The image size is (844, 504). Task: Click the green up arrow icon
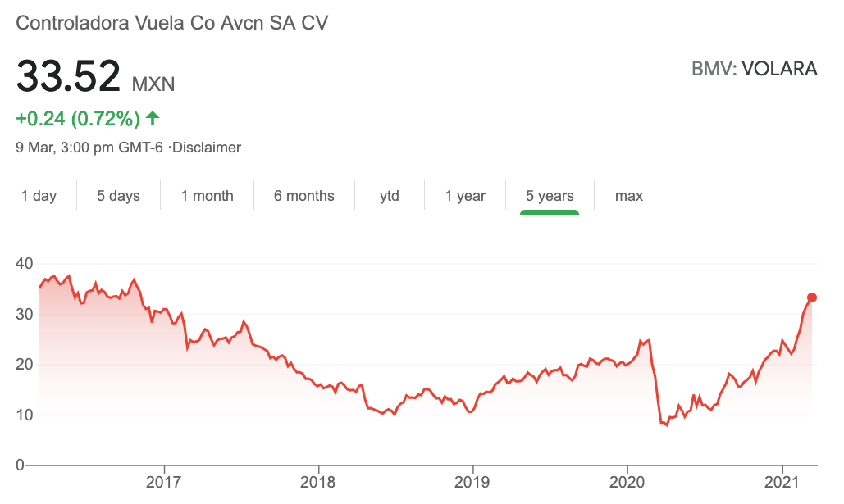tap(153, 118)
